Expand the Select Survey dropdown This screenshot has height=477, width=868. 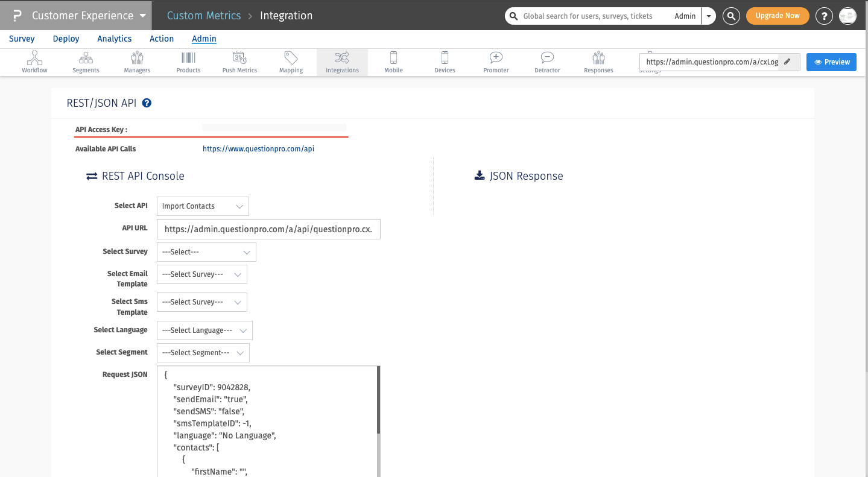206,251
